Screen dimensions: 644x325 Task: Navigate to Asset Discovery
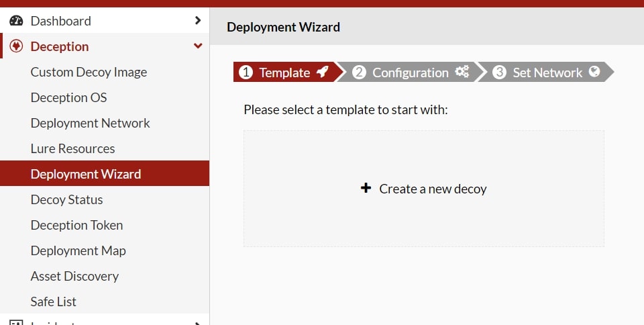74,276
